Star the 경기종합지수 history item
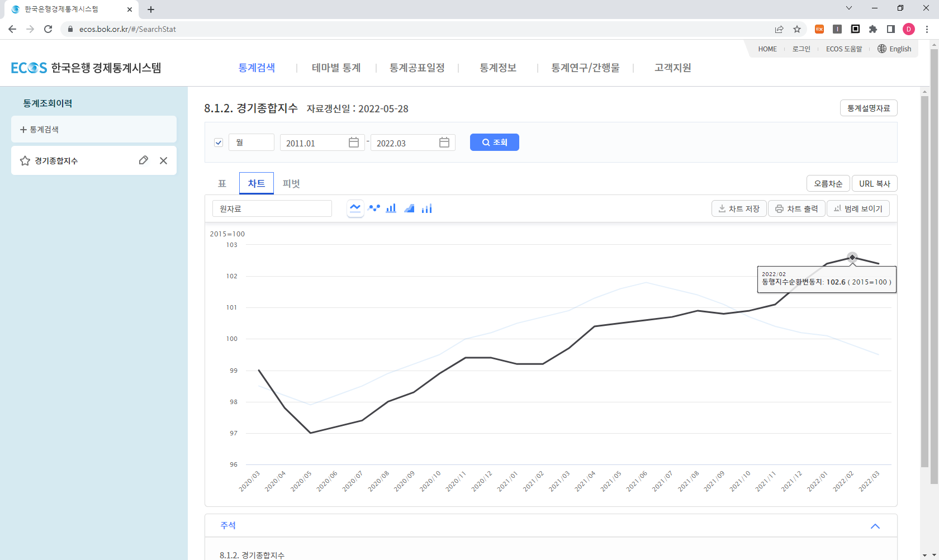Viewport: 939px width, 560px height. pos(25,161)
